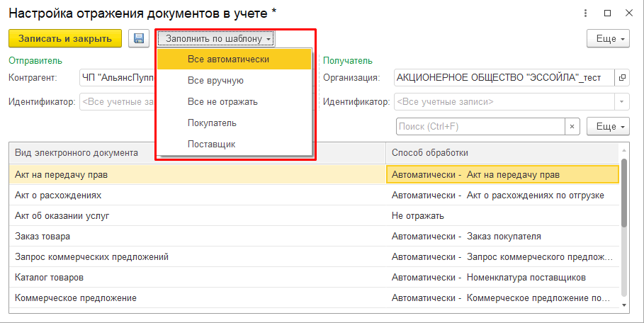
Task: Open the recipient Идентификатор dropdown arrow
Action: (622, 102)
